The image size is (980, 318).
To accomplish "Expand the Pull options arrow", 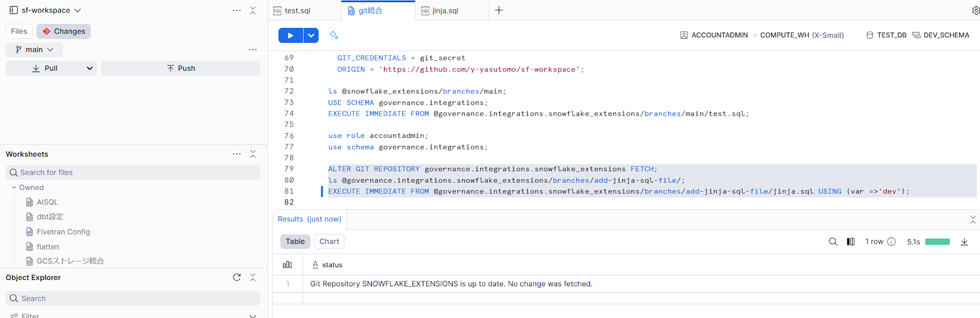I will pos(90,68).
